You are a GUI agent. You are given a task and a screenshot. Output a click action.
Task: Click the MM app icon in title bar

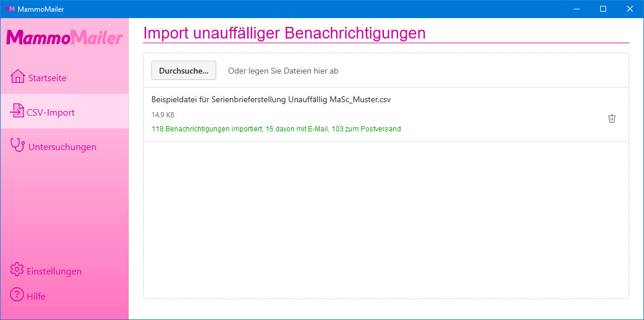click(9, 9)
